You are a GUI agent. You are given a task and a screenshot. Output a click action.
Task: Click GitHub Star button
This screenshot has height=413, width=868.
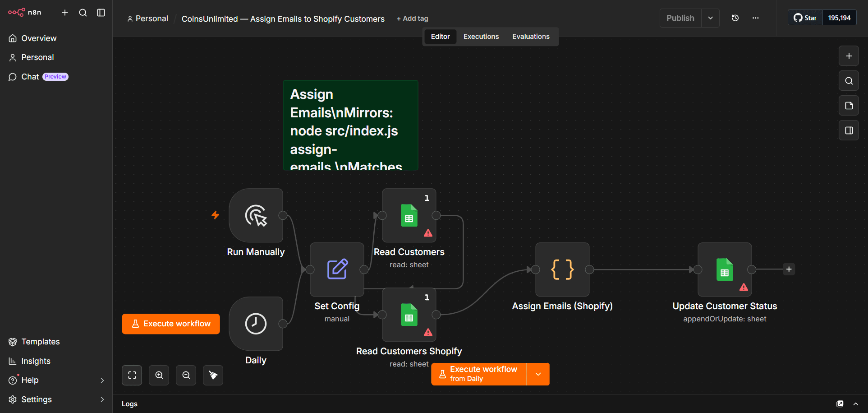click(x=805, y=18)
